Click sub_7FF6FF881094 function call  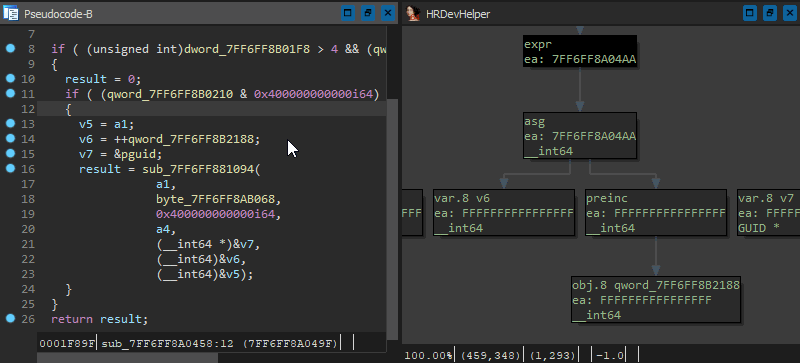198,170
